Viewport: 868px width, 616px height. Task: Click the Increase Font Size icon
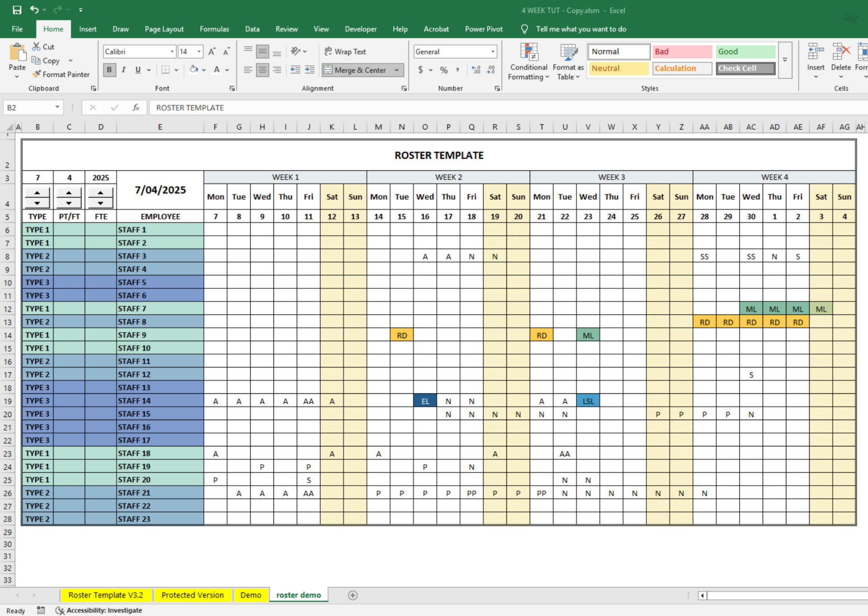click(212, 51)
